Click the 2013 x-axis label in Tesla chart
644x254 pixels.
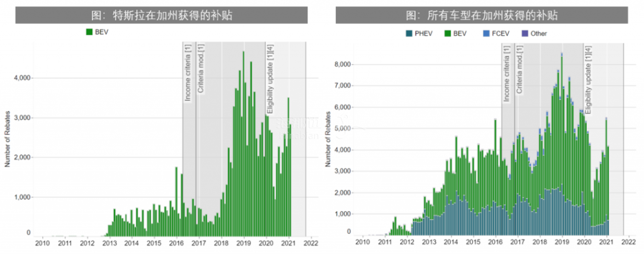[109, 243]
